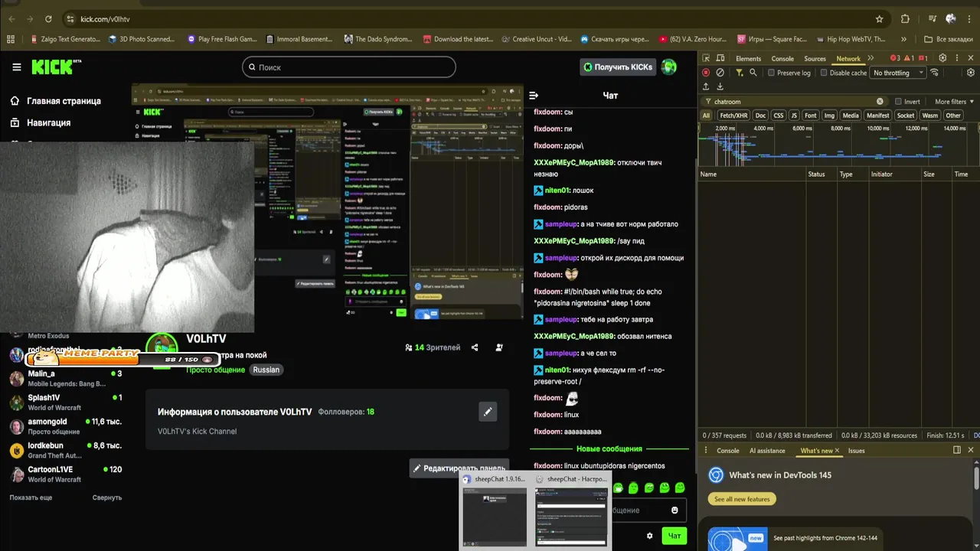Click the user icon right of the share icon
This screenshot has width=980, height=551.
coord(499,347)
